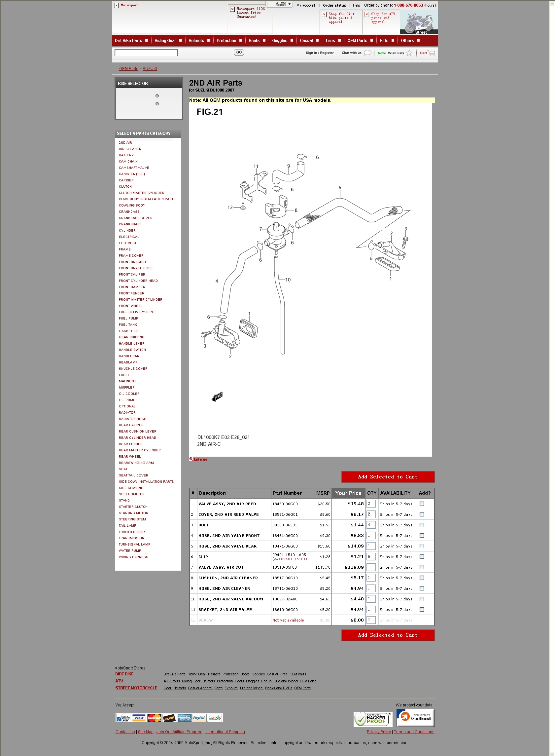555x756 pixels.
Task: Select Hose, 2nd Air Valve Rear checkbox
Action: pyautogui.click(x=422, y=546)
